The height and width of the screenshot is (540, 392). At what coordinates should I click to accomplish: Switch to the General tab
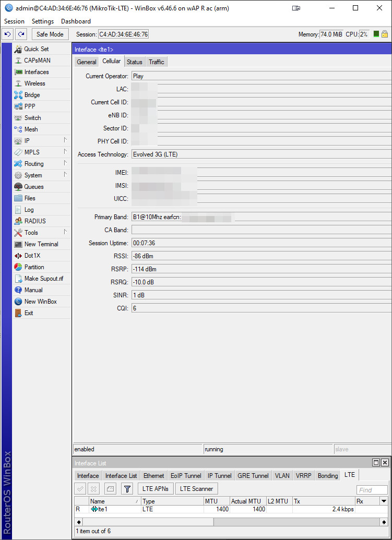coord(87,62)
